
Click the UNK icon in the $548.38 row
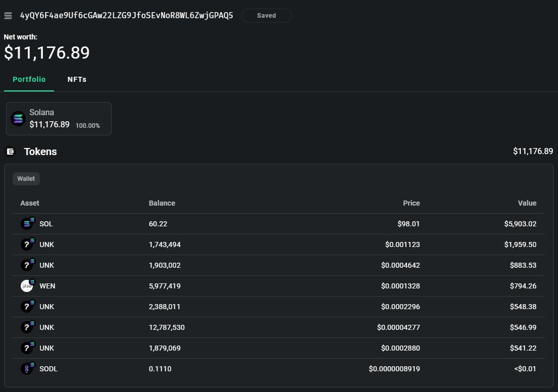[x=27, y=306]
